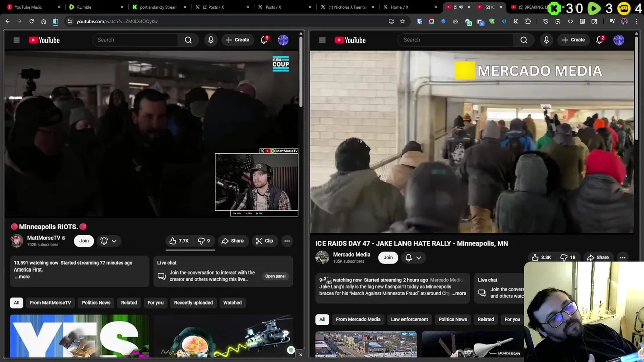Open the browser home page button
Image resolution: width=644 pixels, height=362 pixels.
pos(43,21)
